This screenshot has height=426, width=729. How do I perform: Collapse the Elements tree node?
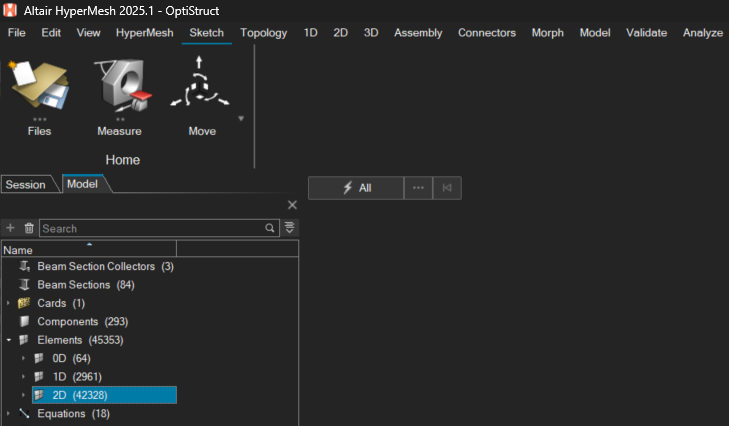tap(8, 340)
